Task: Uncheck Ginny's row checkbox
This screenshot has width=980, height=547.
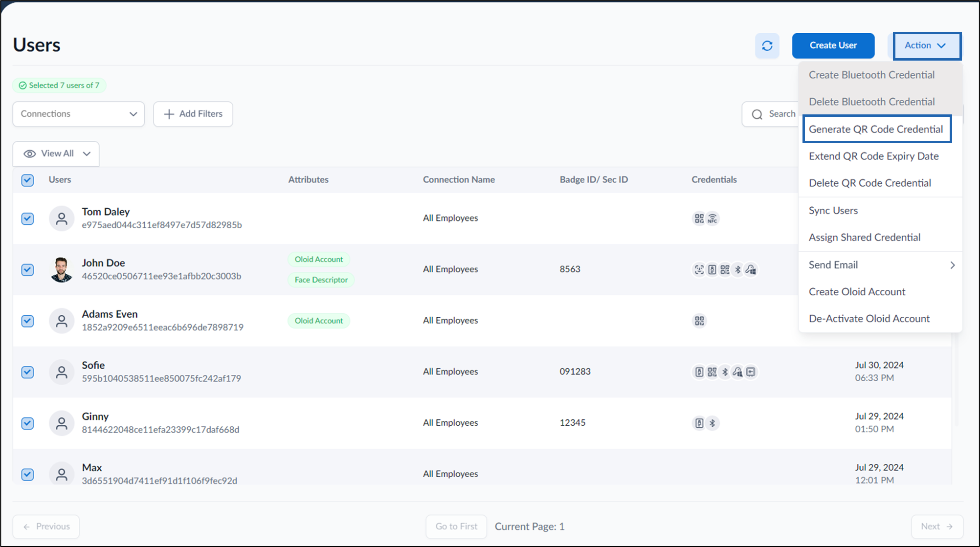Action: [28, 423]
